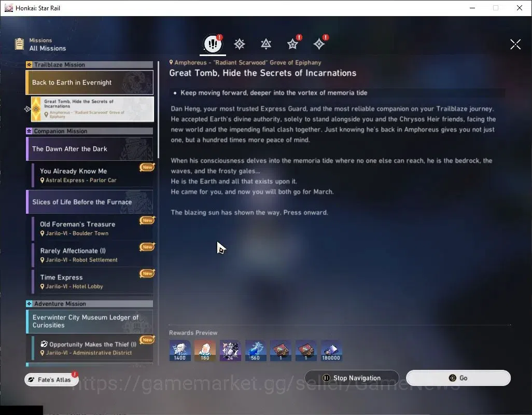The width and height of the screenshot is (532, 415).
Task: Open the Companion Mission star tab
Action: point(292,44)
